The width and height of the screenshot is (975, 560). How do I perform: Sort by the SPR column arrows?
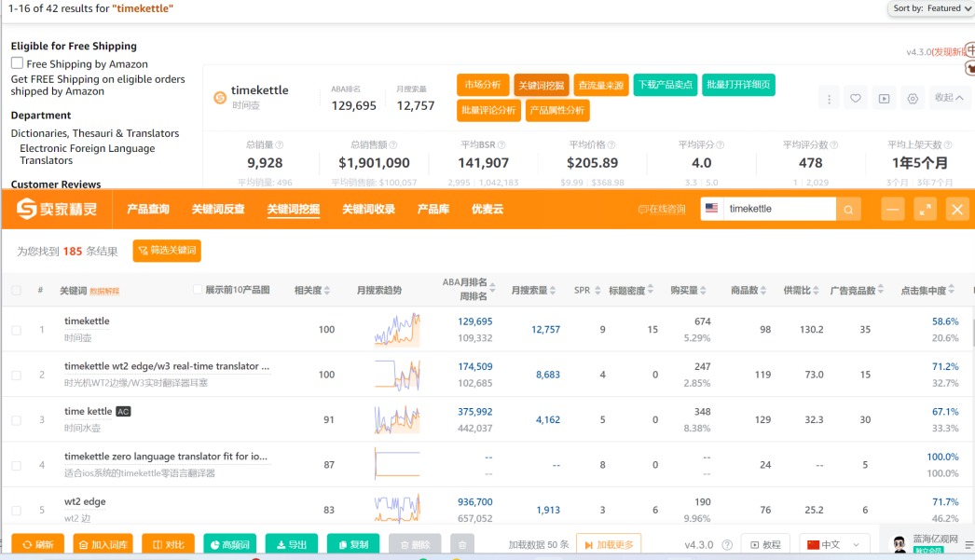[x=597, y=291]
